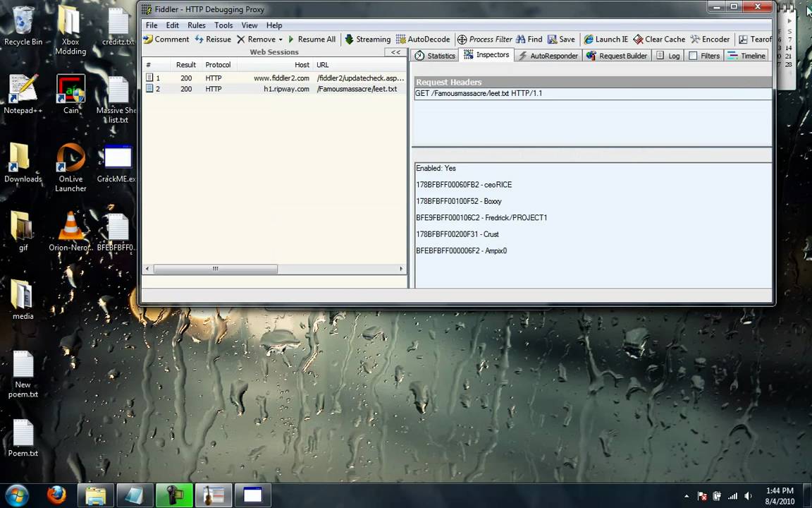Click the Cain desktop shortcut

pyautogui.click(x=71, y=95)
